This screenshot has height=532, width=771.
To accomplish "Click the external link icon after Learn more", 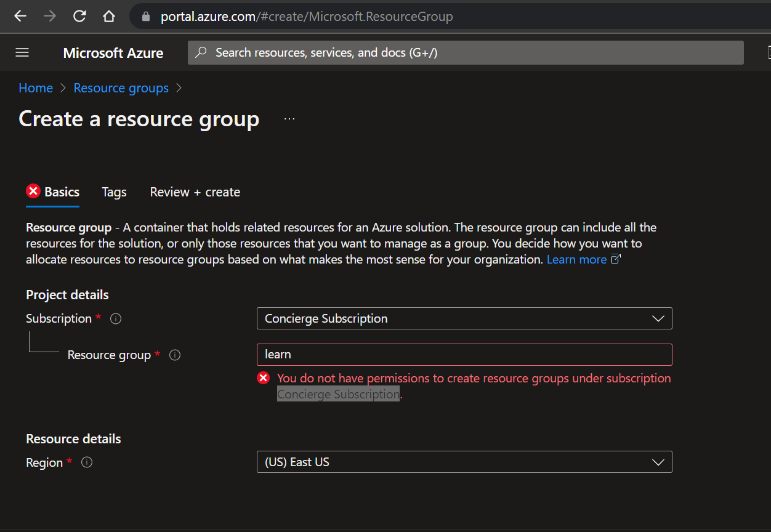I will pyautogui.click(x=615, y=259).
